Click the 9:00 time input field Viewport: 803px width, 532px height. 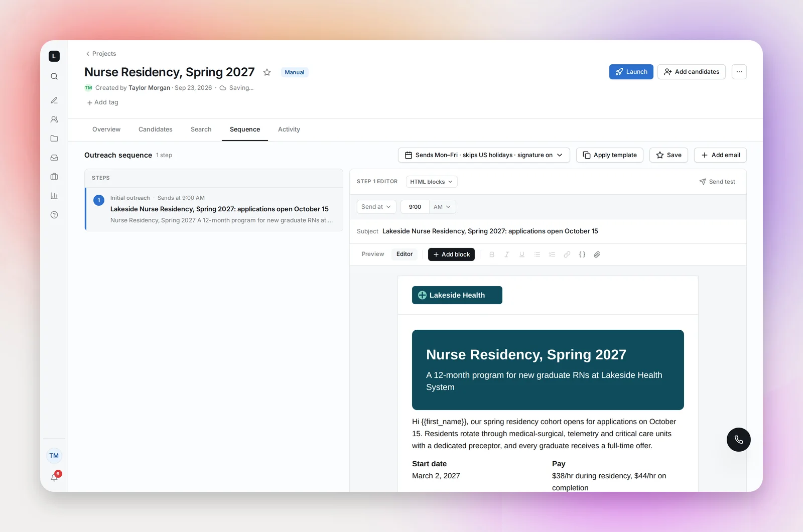pos(415,207)
